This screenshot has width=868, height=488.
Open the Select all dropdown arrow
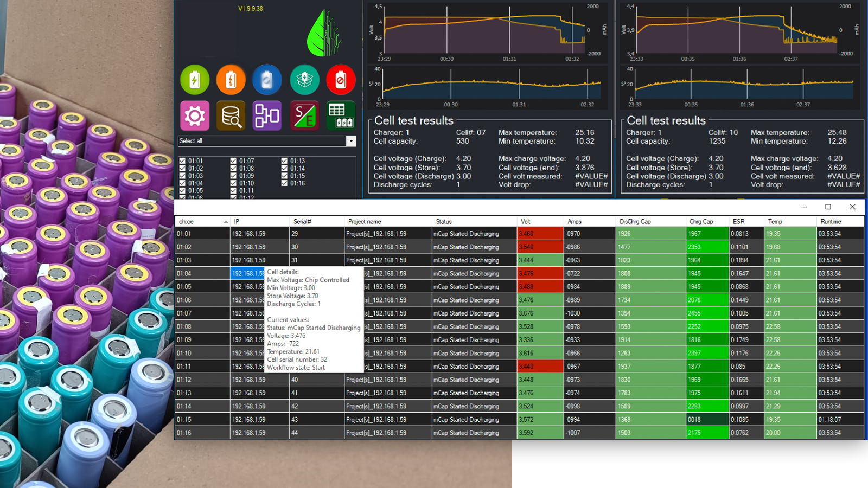pyautogui.click(x=351, y=141)
